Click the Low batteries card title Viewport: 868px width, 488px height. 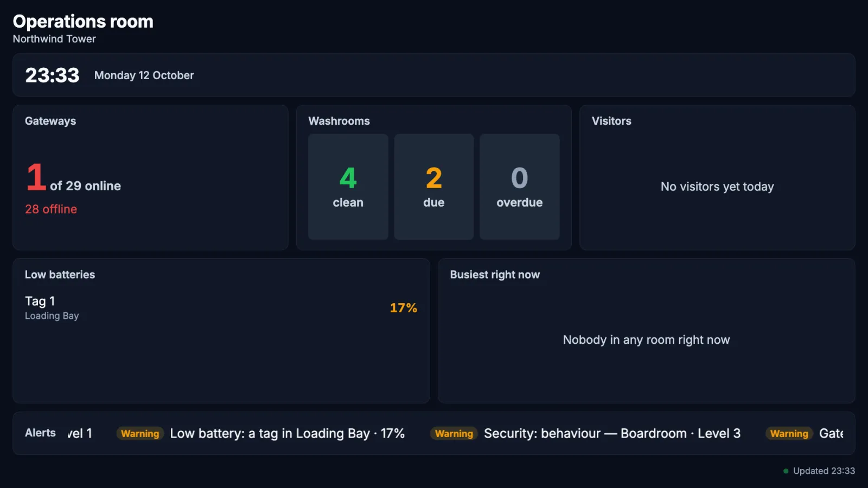60,274
